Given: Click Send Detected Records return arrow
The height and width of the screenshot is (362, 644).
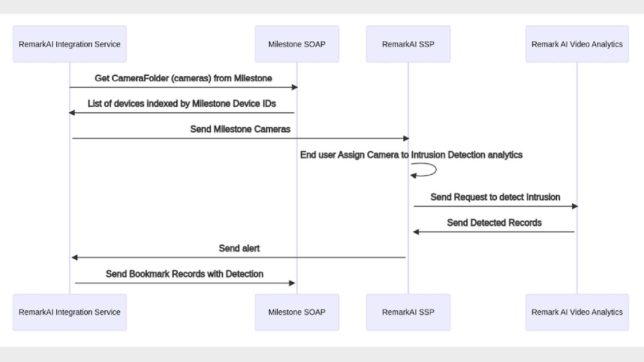Looking at the screenshot, I should point(493,232).
